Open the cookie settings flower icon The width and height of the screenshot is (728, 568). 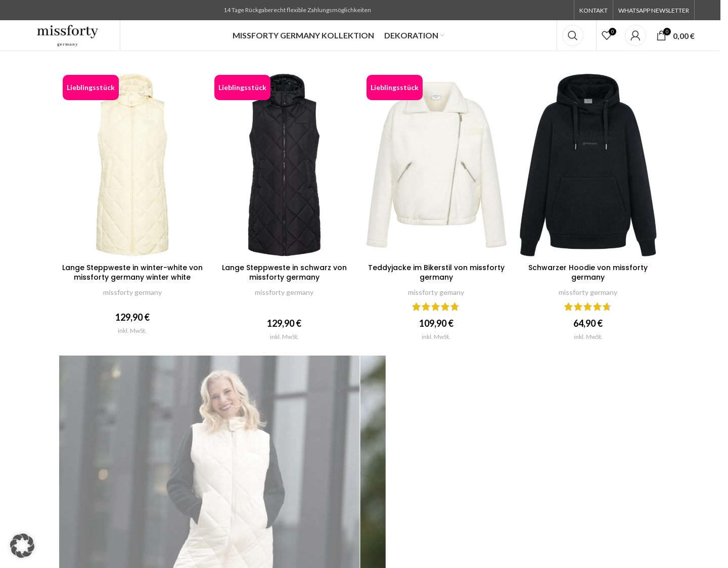(x=22, y=546)
